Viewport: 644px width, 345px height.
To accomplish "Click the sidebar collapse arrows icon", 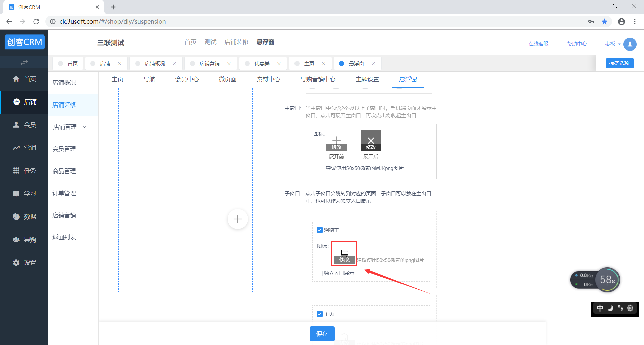I will click(24, 63).
